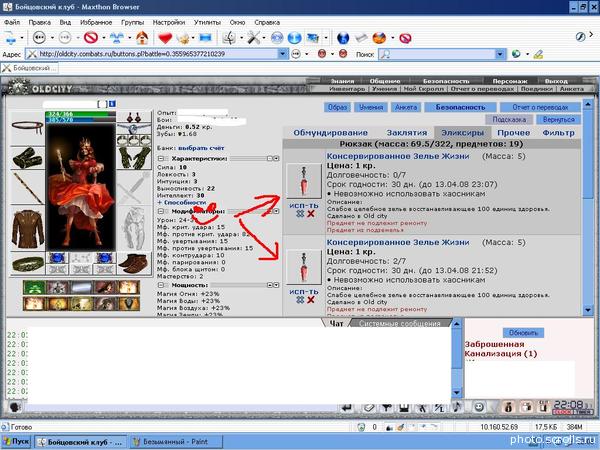600x450 pixels.
Task: Click the red Stop loading icon
Action: point(91,38)
